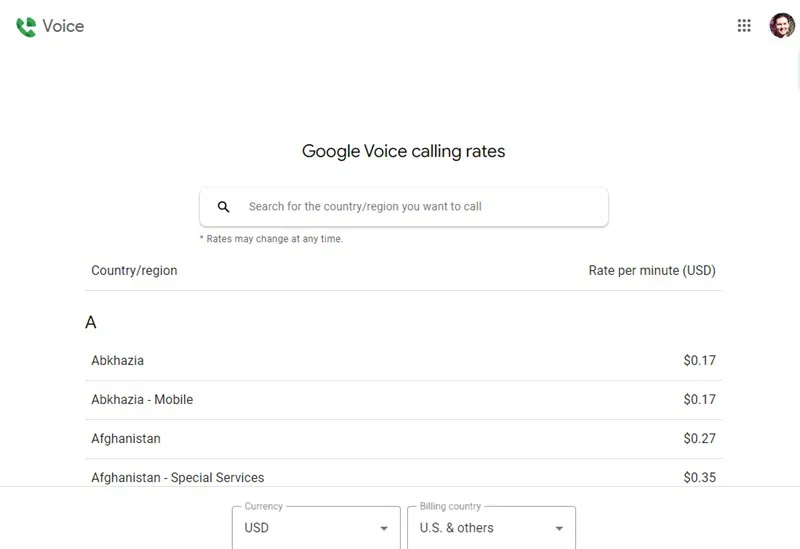Click Afghanistan - Special Services entry
Viewport: 800px width, 549px height.
(x=178, y=477)
